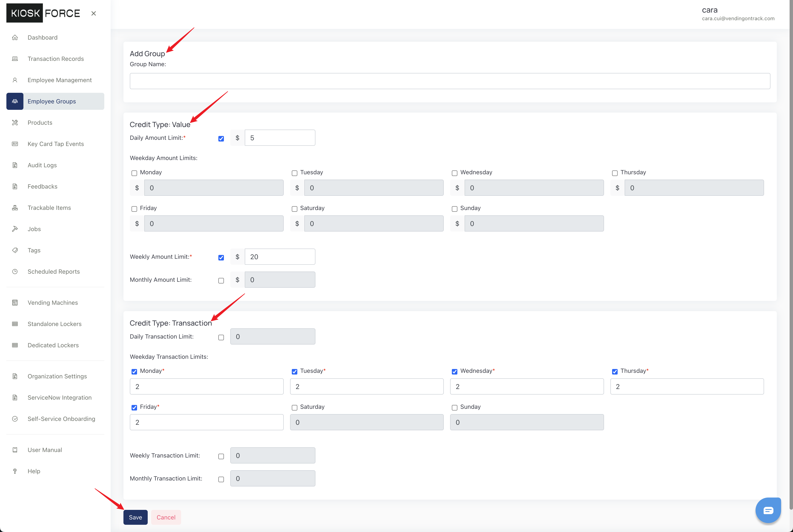Enable the Wednesday amount limit checkbox
Screen dimensions: 793x532
tap(454, 173)
